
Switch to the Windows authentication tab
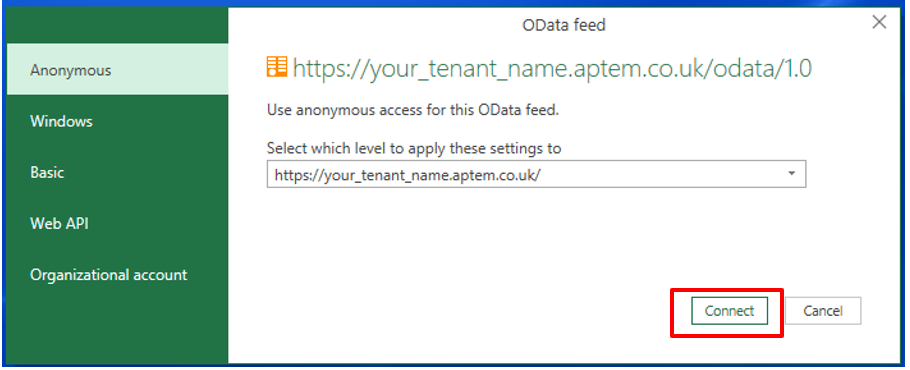118,121
